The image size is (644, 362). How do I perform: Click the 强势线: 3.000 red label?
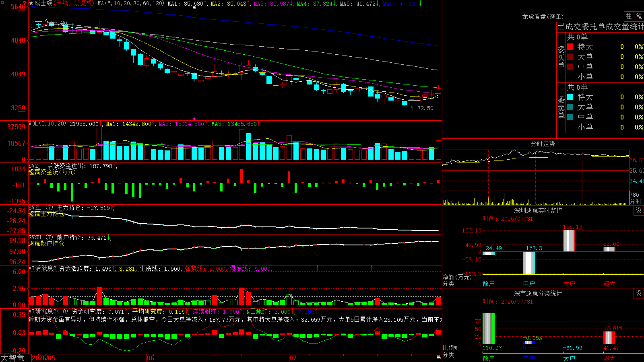(x=206, y=268)
